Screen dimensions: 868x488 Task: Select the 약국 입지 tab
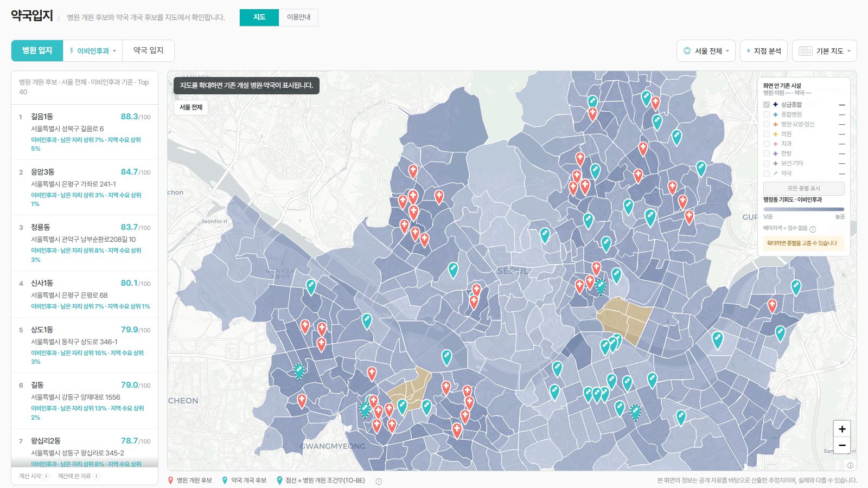click(x=148, y=50)
